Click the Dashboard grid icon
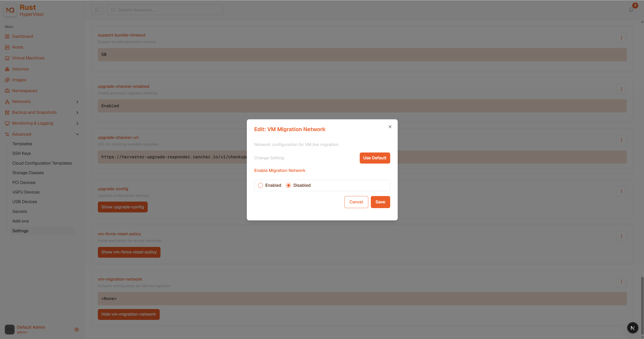This screenshot has width=644, height=339. pyautogui.click(x=7, y=36)
